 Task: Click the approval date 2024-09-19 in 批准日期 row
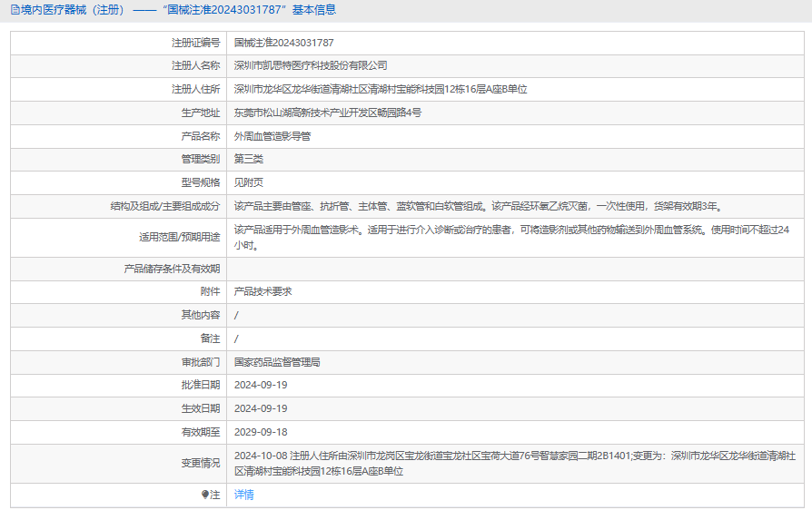pos(261,385)
